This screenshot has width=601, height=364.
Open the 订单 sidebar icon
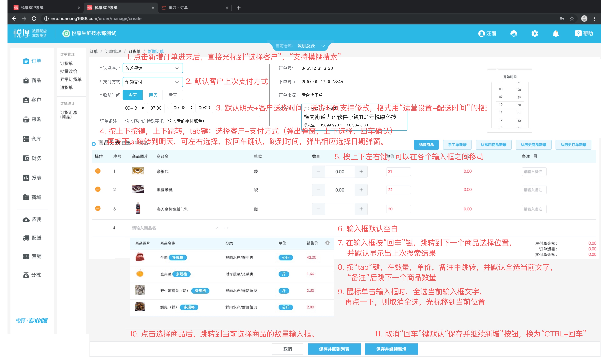click(x=26, y=61)
